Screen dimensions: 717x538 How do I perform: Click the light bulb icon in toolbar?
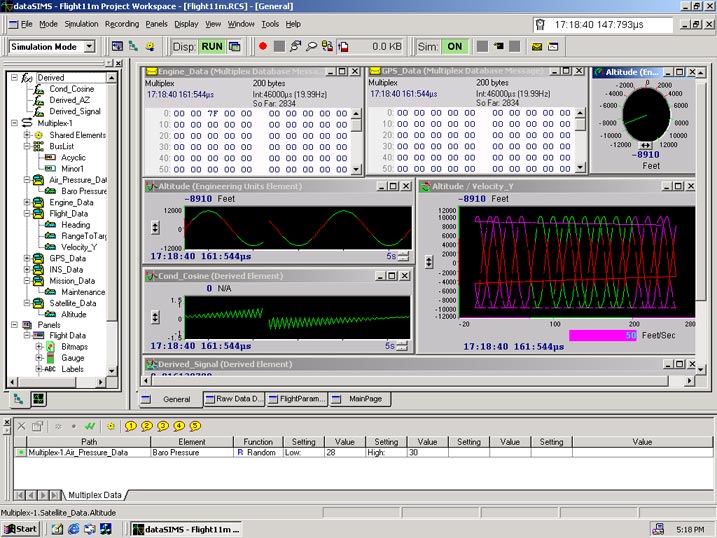(150, 47)
